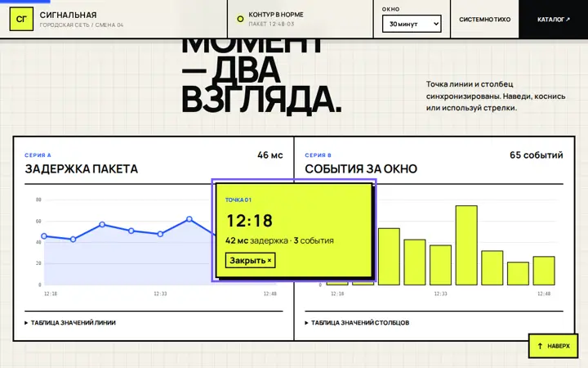Click the ПАКЕТ 12:48:03 timestamp

[x=271, y=24]
